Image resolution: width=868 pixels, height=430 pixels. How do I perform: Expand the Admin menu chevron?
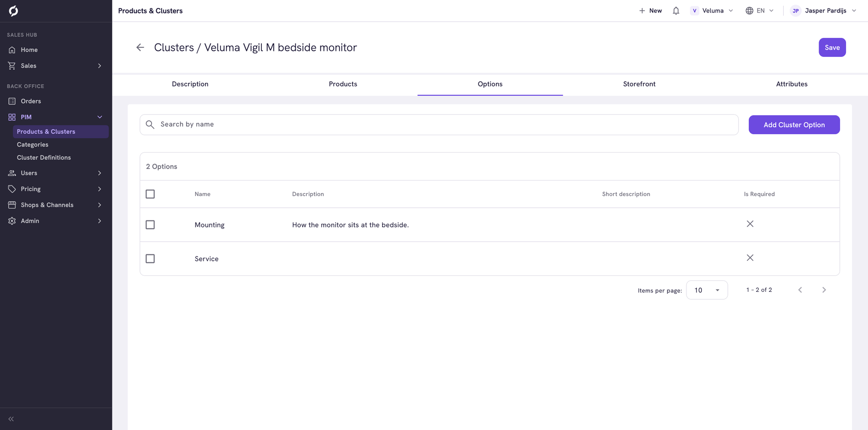(100, 221)
